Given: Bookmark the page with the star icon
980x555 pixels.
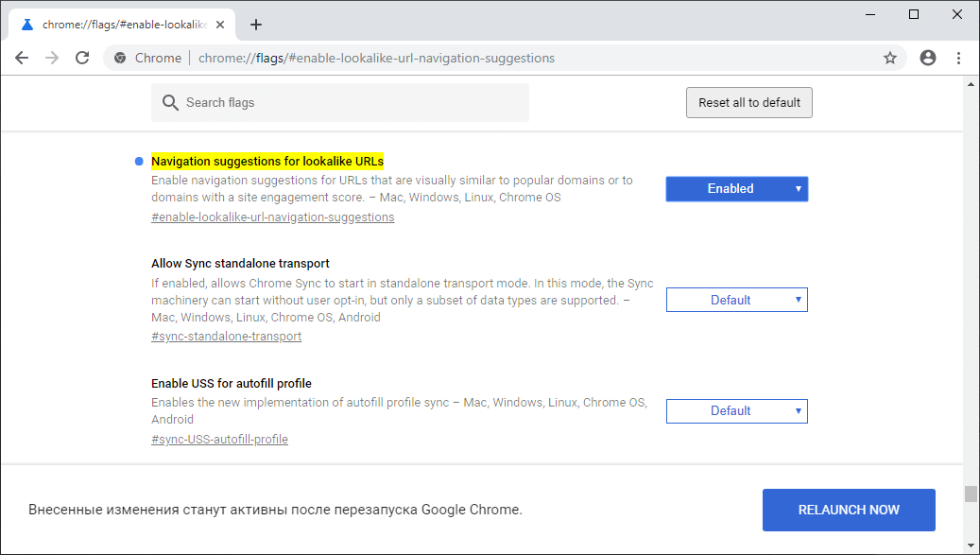Looking at the screenshot, I should tap(889, 58).
